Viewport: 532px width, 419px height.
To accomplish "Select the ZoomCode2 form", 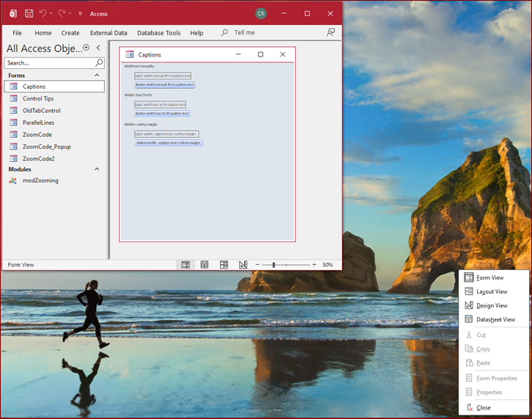I will pyautogui.click(x=54, y=159).
